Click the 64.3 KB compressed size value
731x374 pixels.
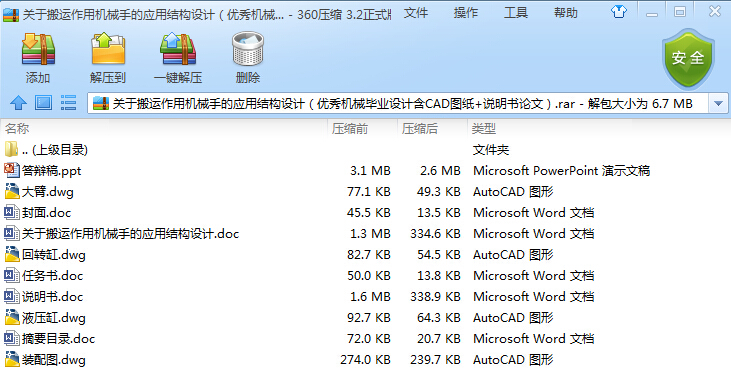(439, 318)
